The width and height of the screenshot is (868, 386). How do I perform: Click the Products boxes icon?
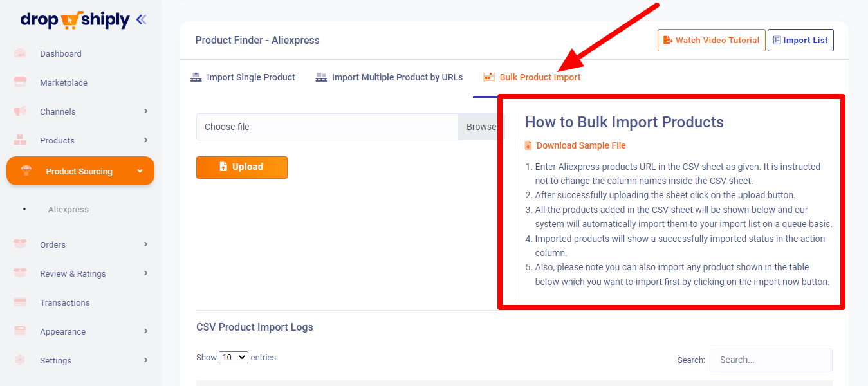point(20,140)
